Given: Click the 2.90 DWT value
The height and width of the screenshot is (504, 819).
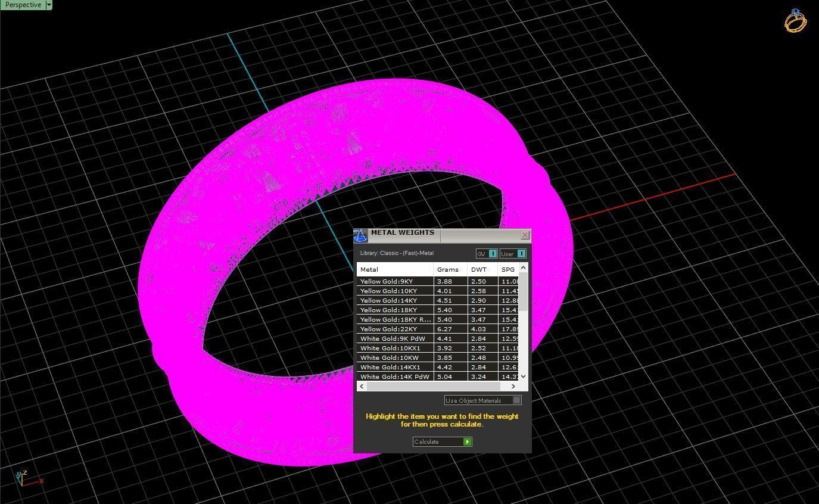Looking at the screenshot, I should [x=478, y=300].
